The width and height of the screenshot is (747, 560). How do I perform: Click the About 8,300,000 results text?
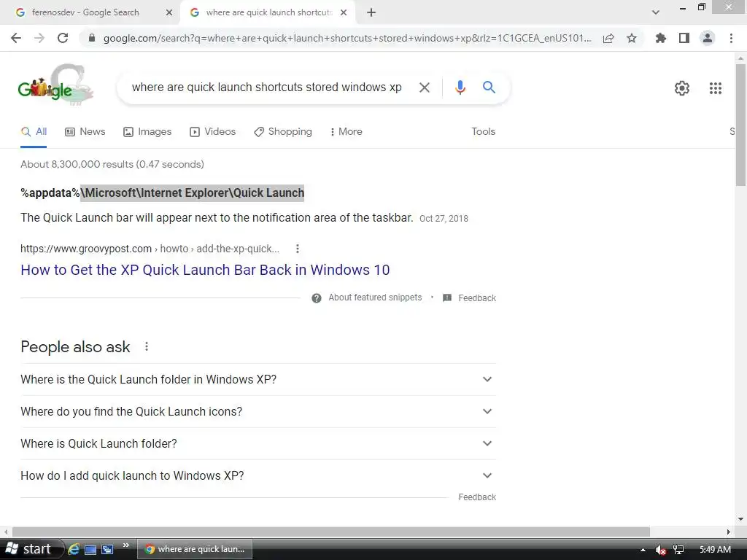(x=112, y=164)
